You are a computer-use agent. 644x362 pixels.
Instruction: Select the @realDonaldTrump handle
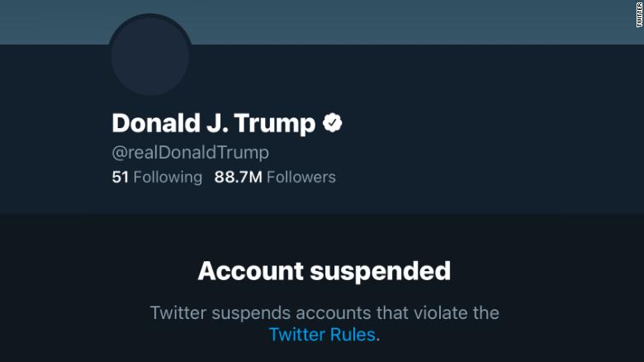coord(190,152)
